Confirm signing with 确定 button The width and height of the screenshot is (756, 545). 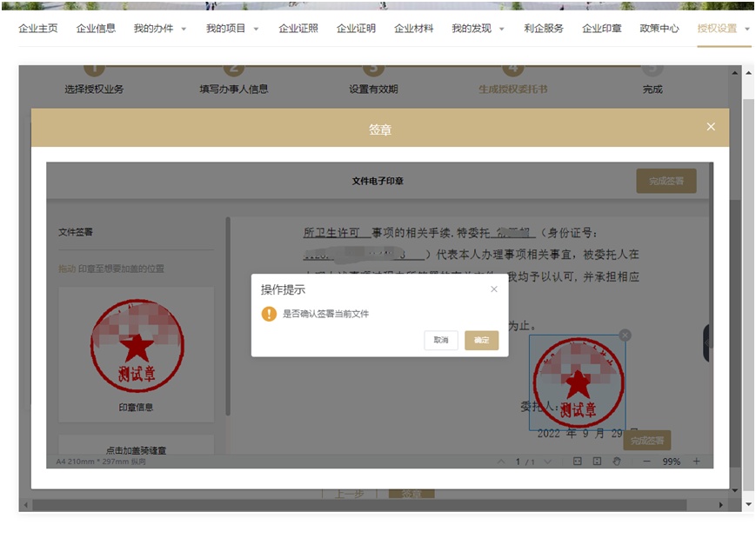click(481, 340)
